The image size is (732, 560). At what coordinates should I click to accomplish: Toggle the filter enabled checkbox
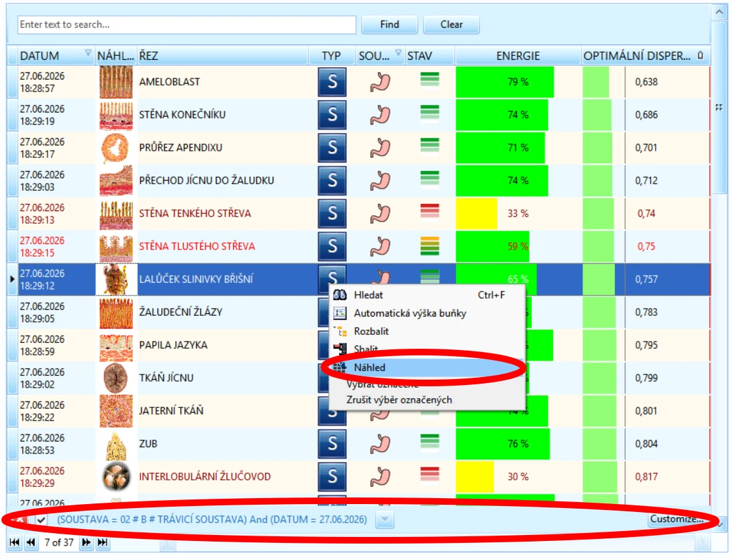(x=41, y=519)
